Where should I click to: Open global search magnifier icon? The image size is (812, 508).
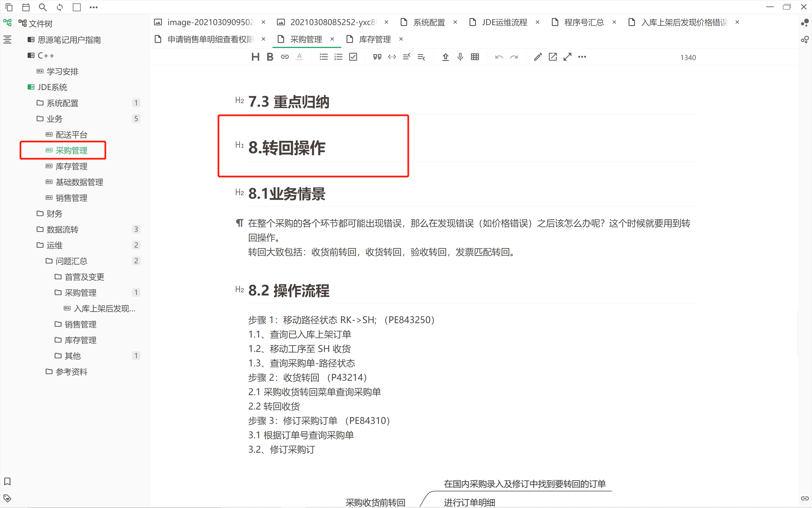pos(43,7)
